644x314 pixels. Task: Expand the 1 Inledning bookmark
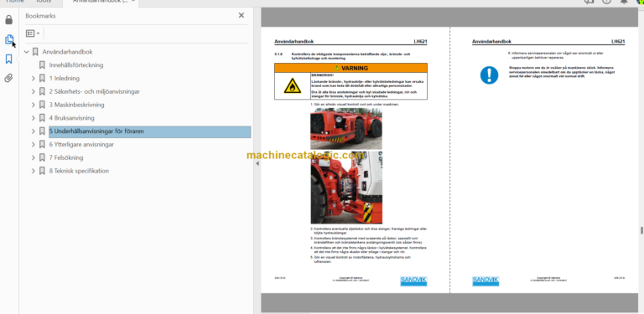[34, 79]
